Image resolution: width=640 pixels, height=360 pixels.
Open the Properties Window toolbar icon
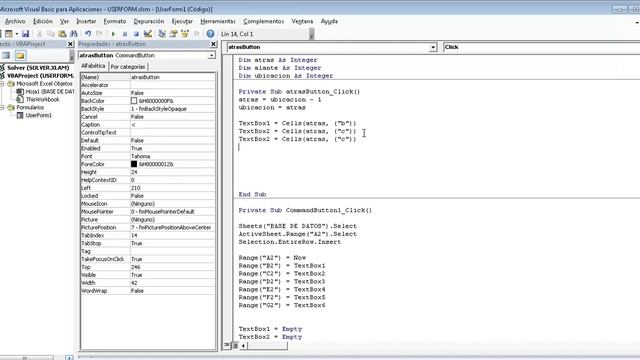173,34
